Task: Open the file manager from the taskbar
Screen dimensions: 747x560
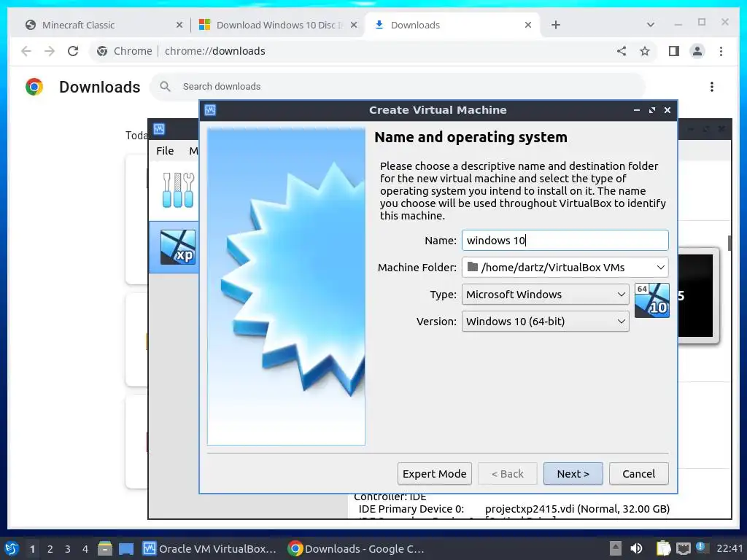Action: click(x=105, y=548)
